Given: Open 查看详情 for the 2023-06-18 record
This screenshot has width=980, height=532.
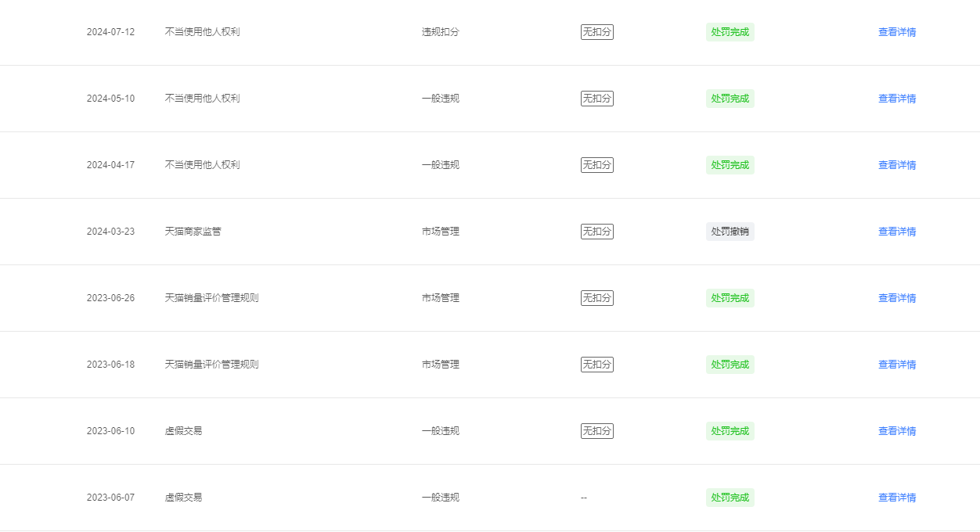Looking at the screenshot, I should [x=897, y=365].
